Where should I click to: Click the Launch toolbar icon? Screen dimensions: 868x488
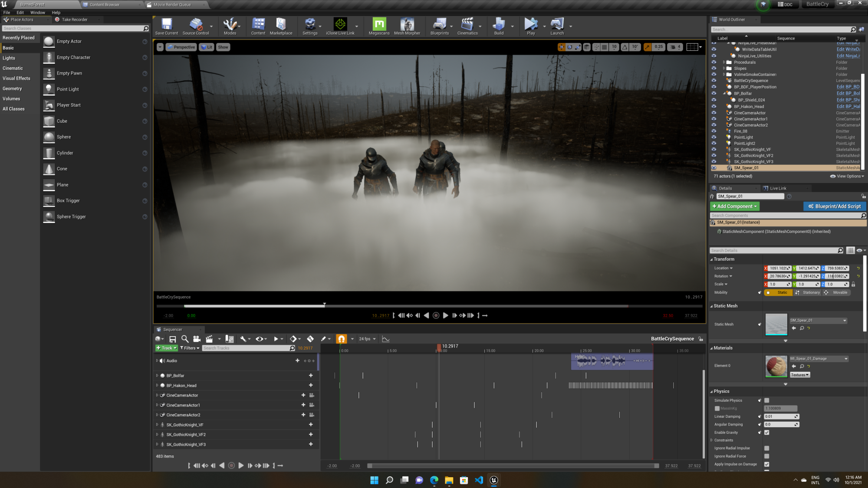(x=557, y=26)
